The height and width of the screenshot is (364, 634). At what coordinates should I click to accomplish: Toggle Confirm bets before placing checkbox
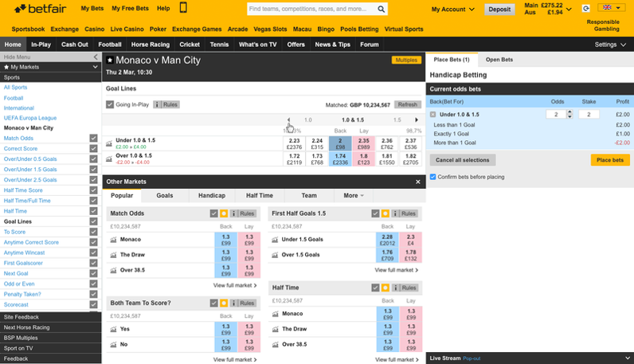(432, 177)
